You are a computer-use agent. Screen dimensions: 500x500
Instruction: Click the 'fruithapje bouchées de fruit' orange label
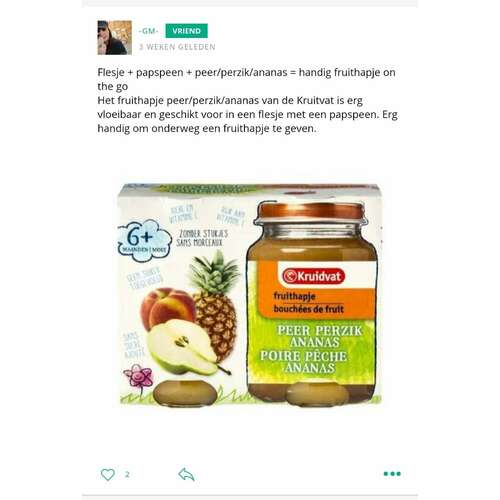point(308,303)
